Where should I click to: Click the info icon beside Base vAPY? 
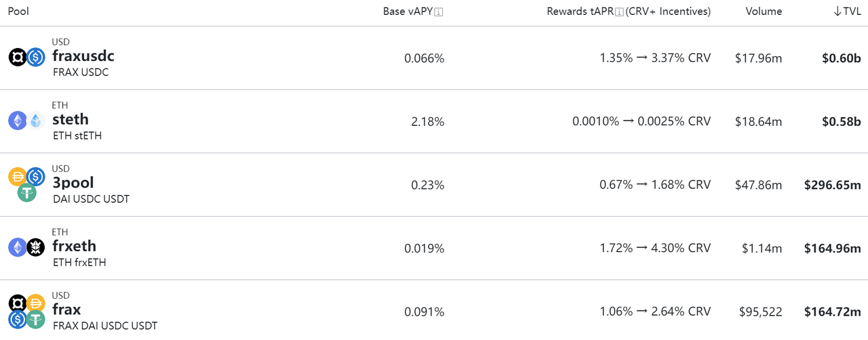pos(439,12)
